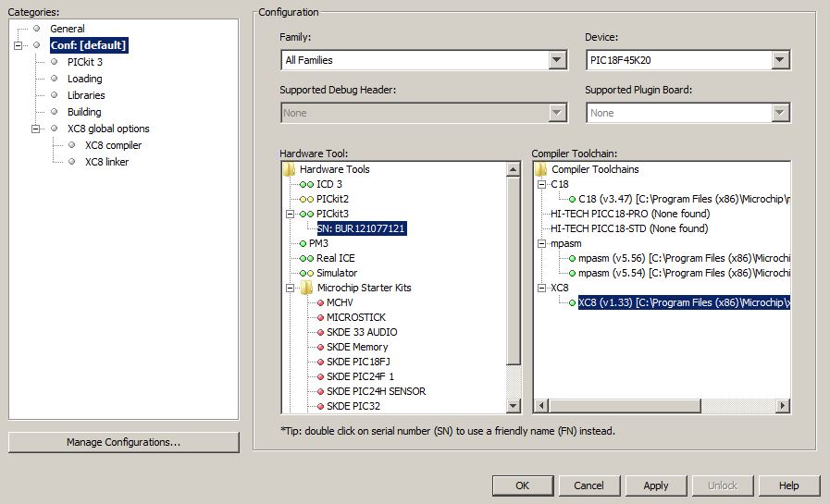The height and width of the screenshot is (504, 830).
Task: Open the Building category
Action: (84, 112)
